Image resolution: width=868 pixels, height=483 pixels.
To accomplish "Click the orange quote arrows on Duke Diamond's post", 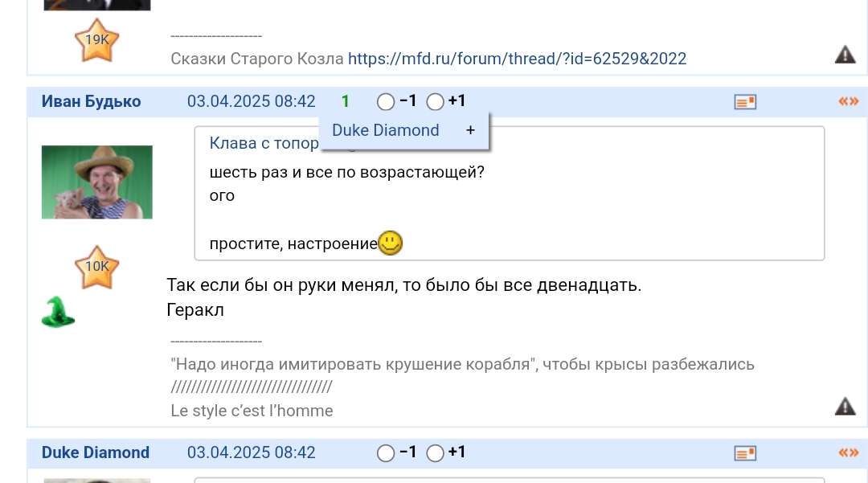I will click(x=848, y=452).
